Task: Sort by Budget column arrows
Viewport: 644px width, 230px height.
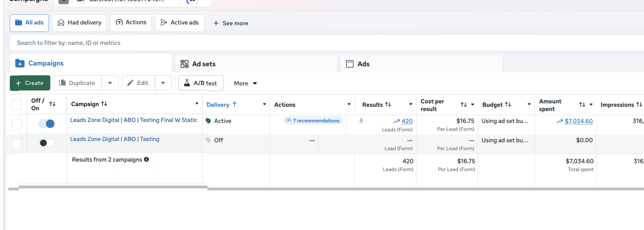Action: [508, 104]
